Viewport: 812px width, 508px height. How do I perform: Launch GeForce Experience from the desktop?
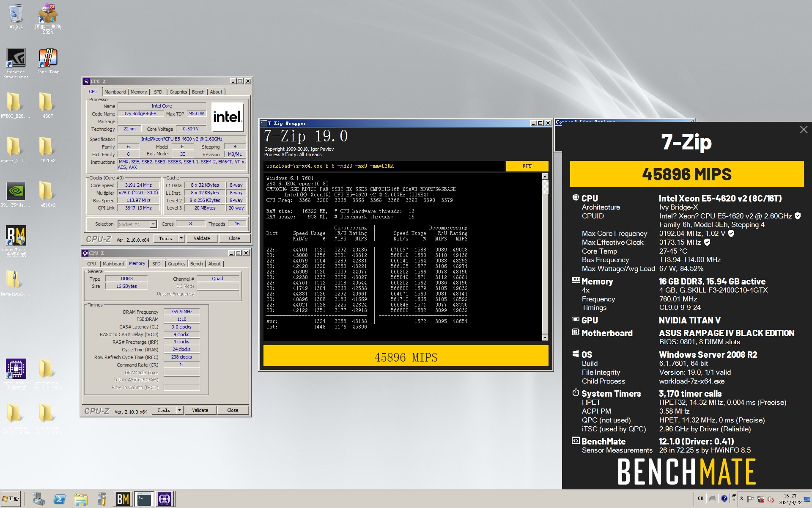[x=16, y=63]
